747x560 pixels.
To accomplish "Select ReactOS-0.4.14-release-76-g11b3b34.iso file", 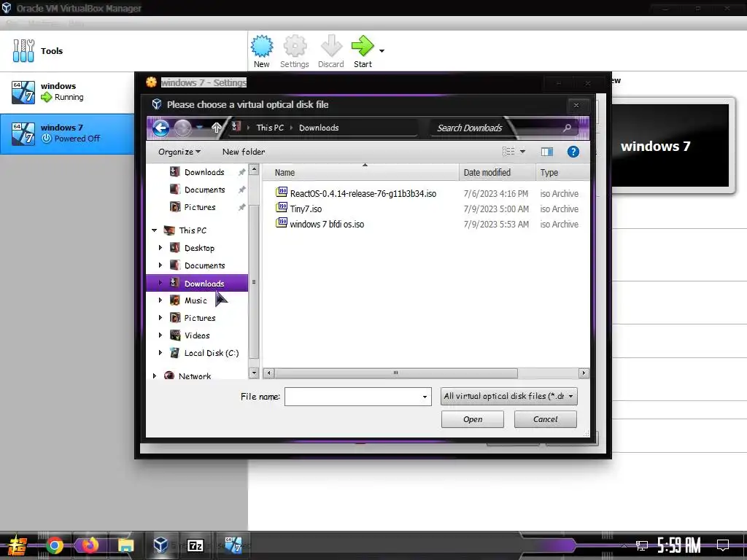I will click(x=363, y=193).
